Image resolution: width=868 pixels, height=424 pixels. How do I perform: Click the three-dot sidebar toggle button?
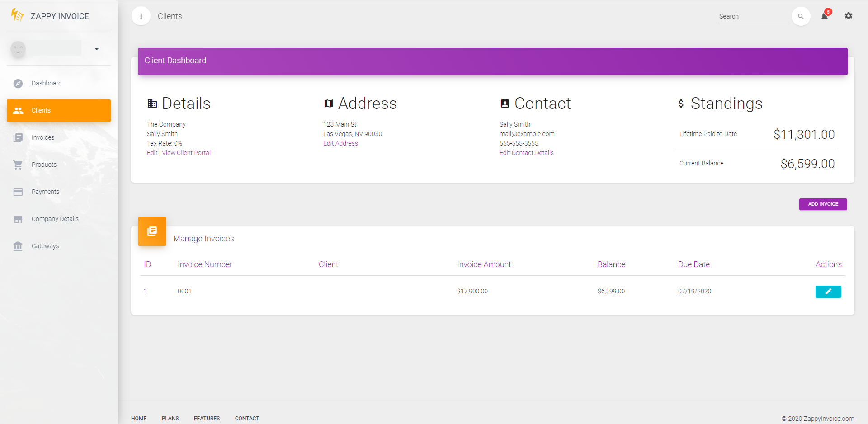click(141, 16)
